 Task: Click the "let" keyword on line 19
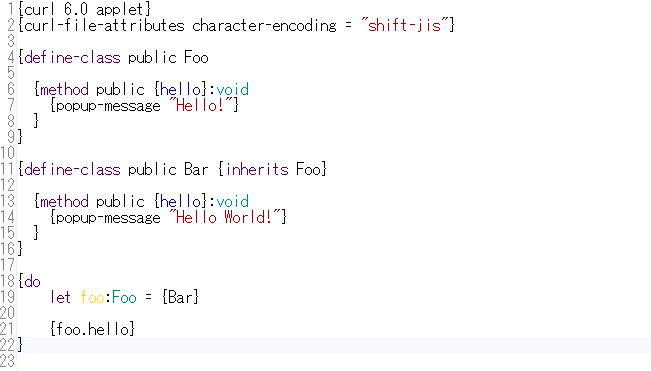(x=61, y=297)
